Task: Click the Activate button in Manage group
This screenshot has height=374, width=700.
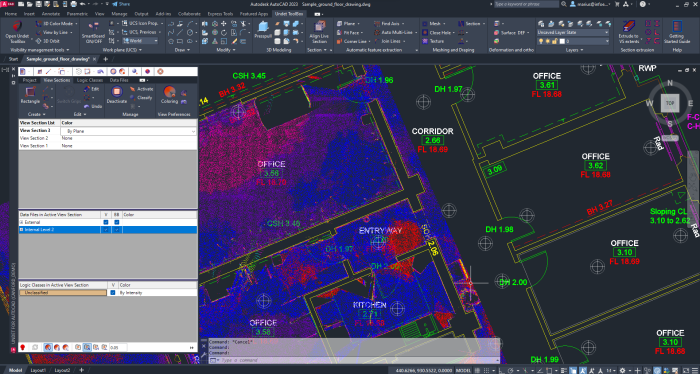Action: pos(142,89)
